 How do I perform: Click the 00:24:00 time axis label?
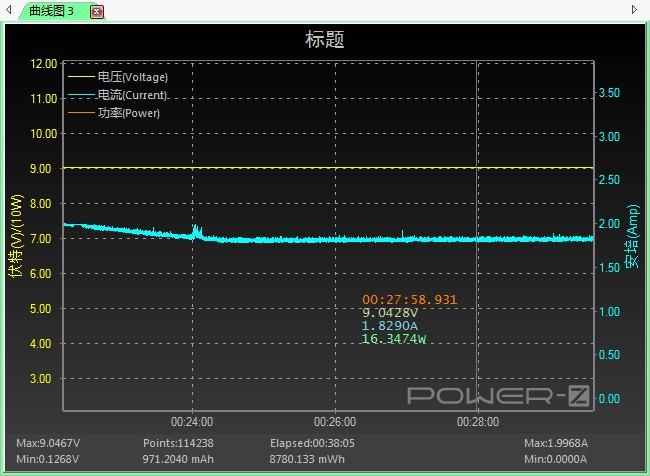pyautogui.click(x=192, y=422)
